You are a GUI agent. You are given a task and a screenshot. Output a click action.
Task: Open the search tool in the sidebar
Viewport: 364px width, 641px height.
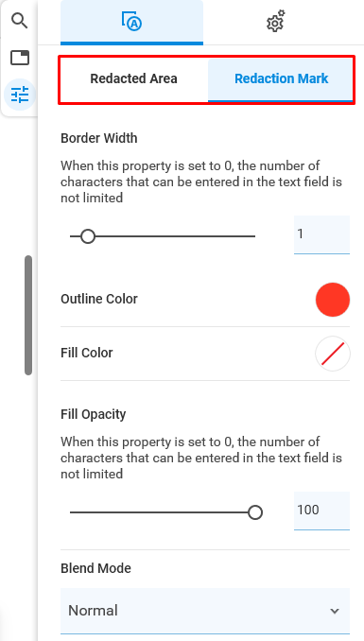19,21
